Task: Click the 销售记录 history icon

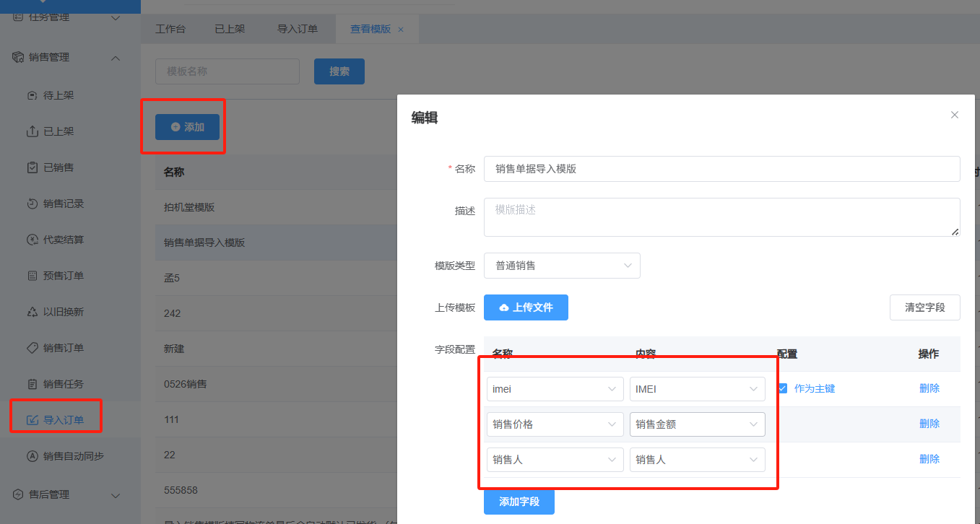Action: coord(32,204)
